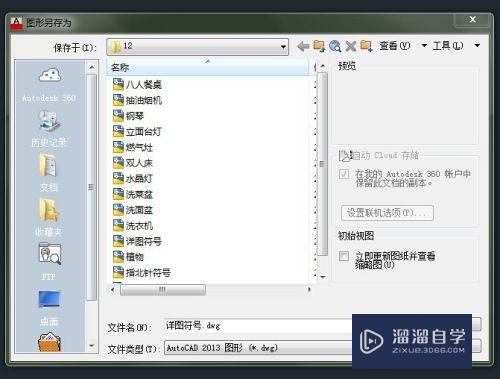Expand the 查看(V) dropdown arrow
Screen dimensions: 500x379
pos(424,45)
